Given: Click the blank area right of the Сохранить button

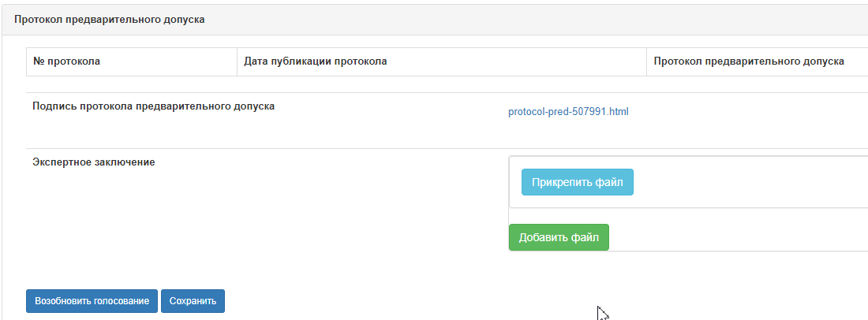Looking at the screenshot, I should tap(395, 301).
